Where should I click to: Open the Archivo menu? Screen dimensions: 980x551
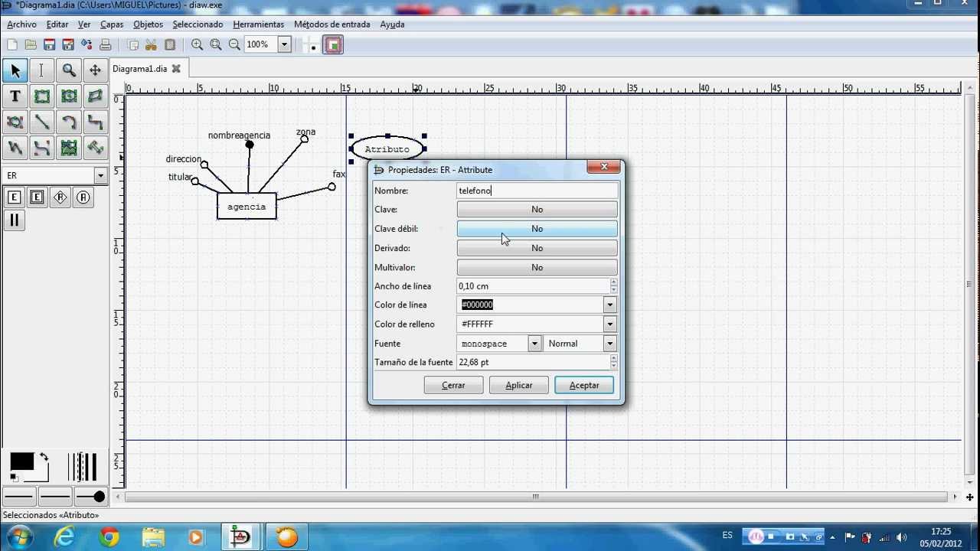(21, 24)
